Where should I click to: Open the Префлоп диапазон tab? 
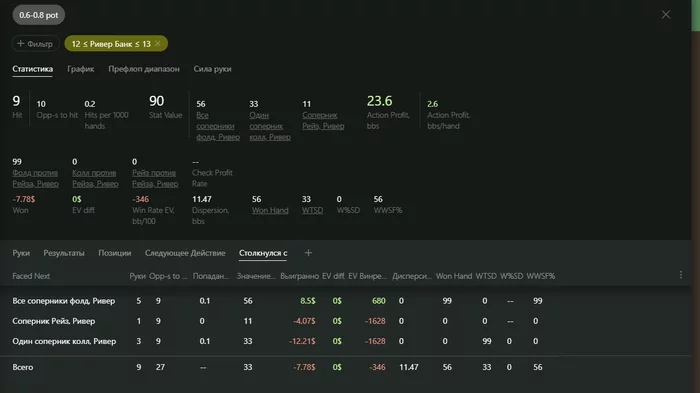[144, 69]
